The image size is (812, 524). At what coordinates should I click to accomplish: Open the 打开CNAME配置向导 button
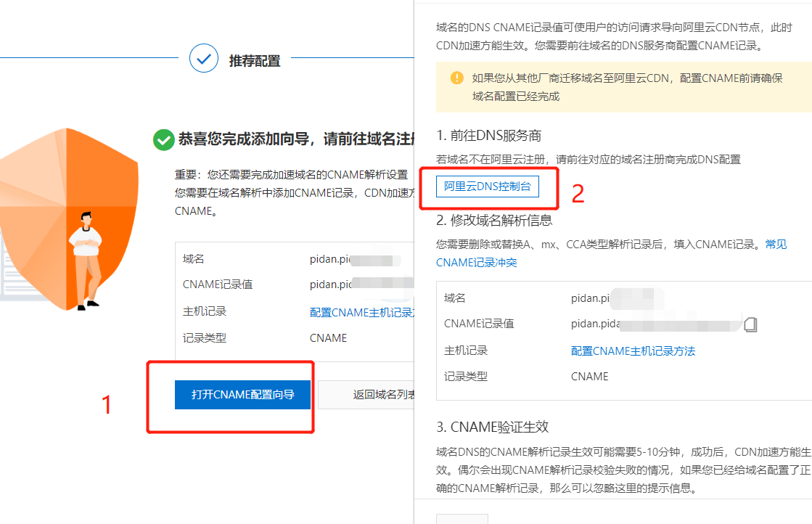pyautogui.click(x=242, y=395)
